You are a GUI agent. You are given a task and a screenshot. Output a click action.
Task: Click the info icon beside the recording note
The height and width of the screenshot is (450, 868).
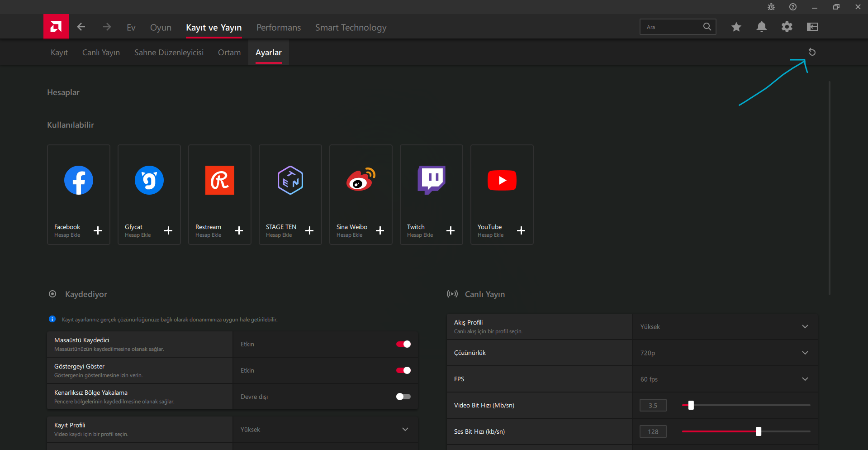click(x=52, y=319)
